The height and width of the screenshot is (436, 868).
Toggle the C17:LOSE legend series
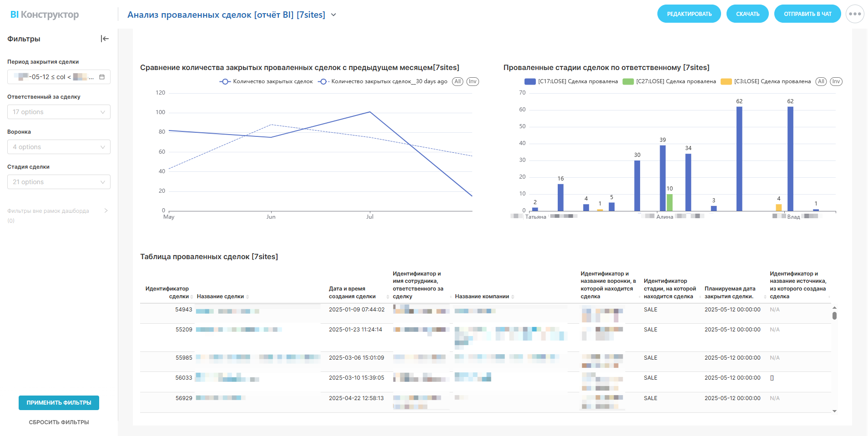(572, 81)
